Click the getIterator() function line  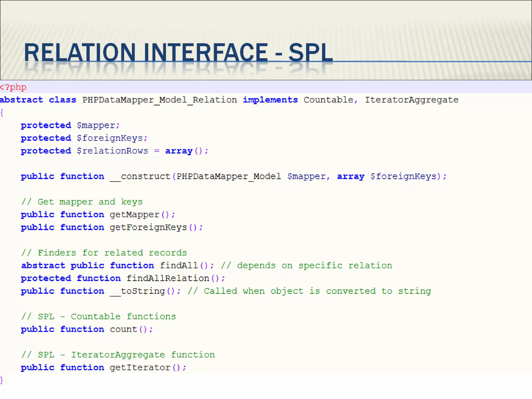(x=103, y=368)
